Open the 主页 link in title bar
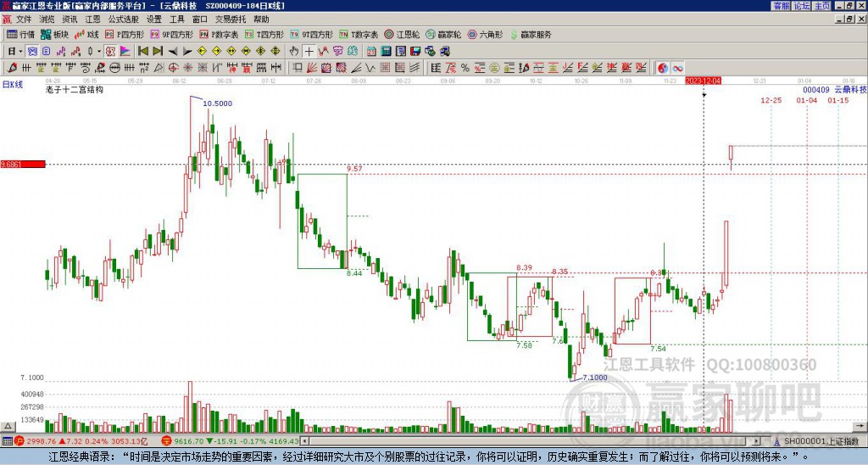868x465 pixels. coord(821,6)
